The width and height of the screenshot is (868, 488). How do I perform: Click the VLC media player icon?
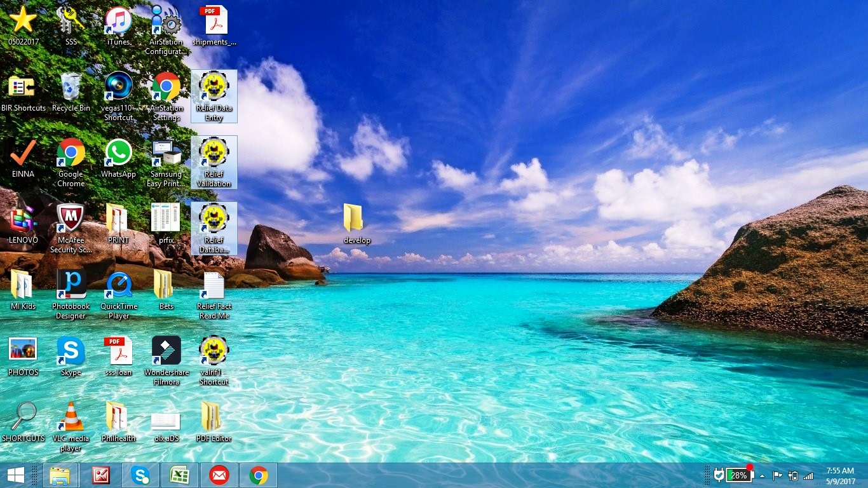click(x=71, y=427)
